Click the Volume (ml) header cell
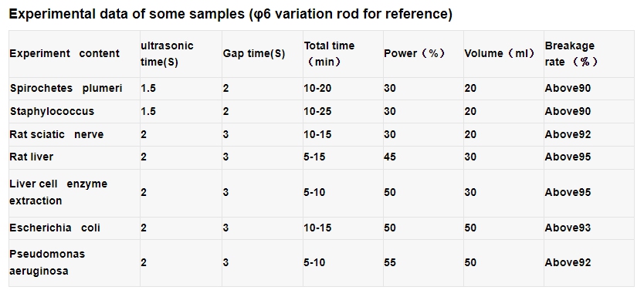This screenshot has height=297, width=644. tap(500, 54)
